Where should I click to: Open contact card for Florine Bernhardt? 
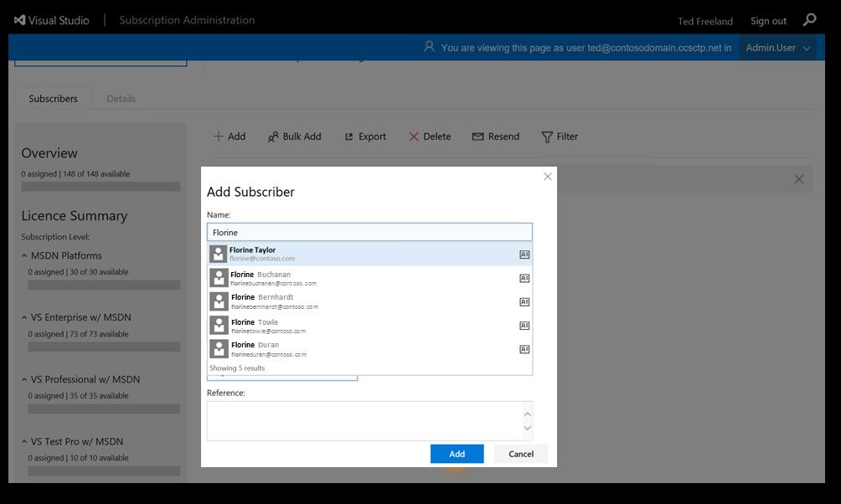[524, 302]
